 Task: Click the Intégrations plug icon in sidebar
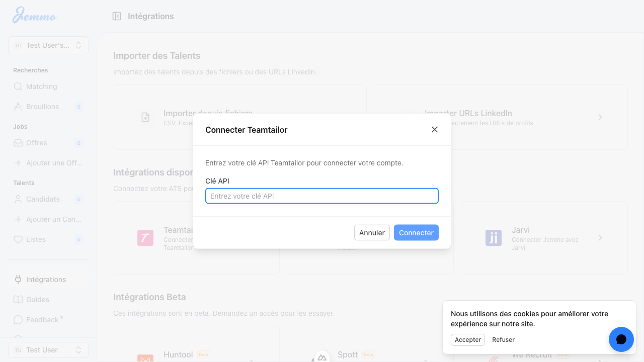17,280
